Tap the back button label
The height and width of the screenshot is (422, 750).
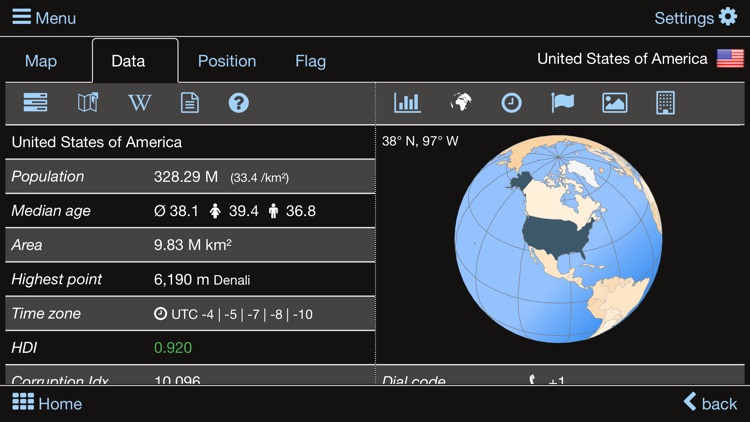[719, 404]
